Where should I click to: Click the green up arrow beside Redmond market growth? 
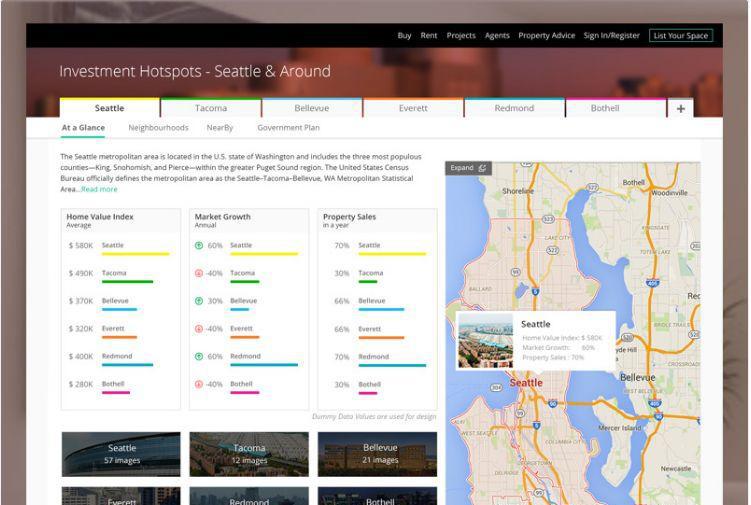[x=199, y=356]
